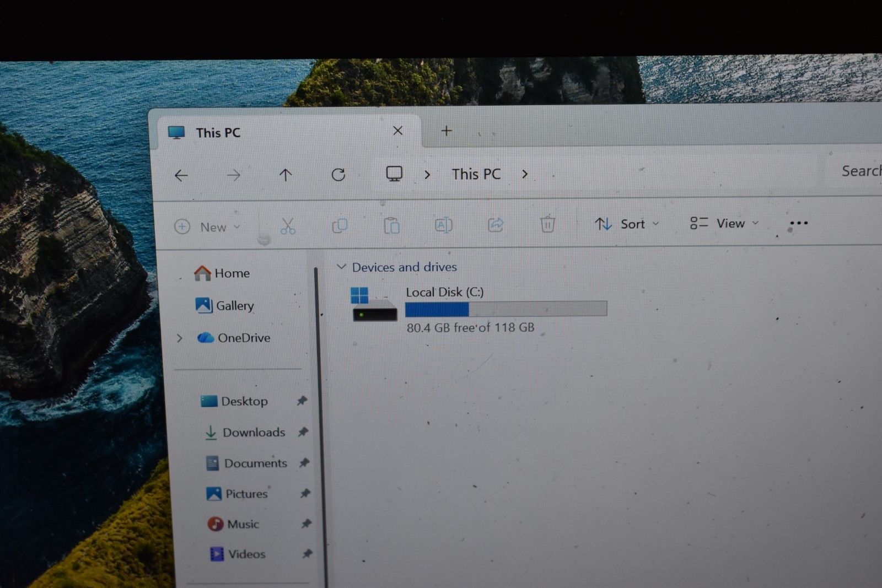This screenshot has width=882, height=588.
Task: Open the View dropdown menu
Action: point(724,223)
